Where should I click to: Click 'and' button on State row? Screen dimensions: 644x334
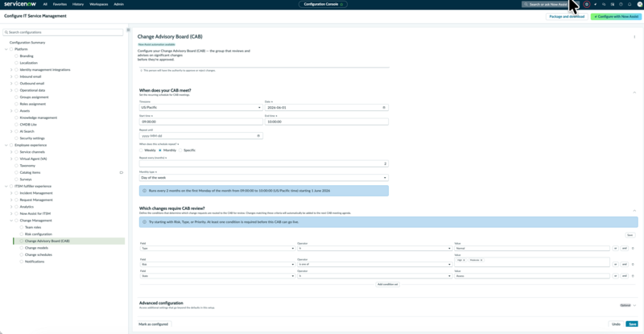point(625,276)
